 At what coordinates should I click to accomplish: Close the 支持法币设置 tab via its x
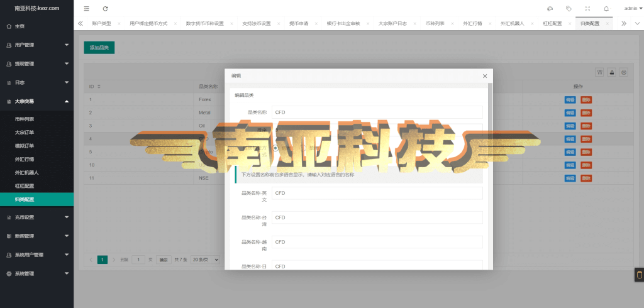click(279, 24)
